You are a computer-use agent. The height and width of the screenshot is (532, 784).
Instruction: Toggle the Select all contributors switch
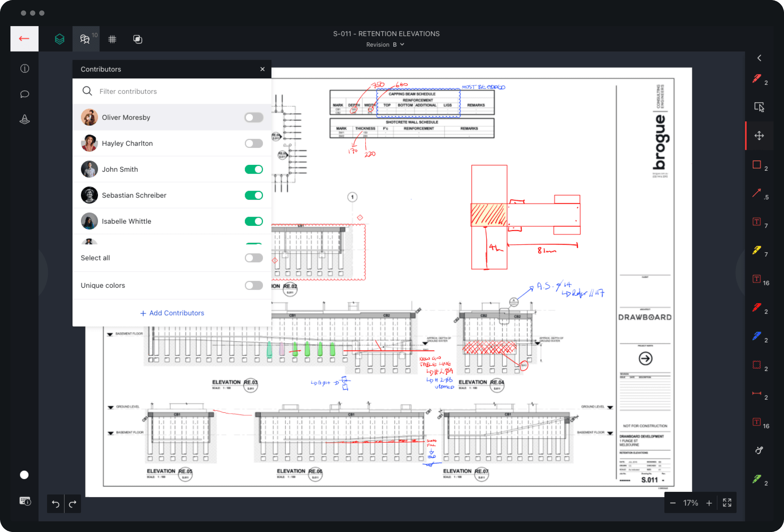(254, 258)
